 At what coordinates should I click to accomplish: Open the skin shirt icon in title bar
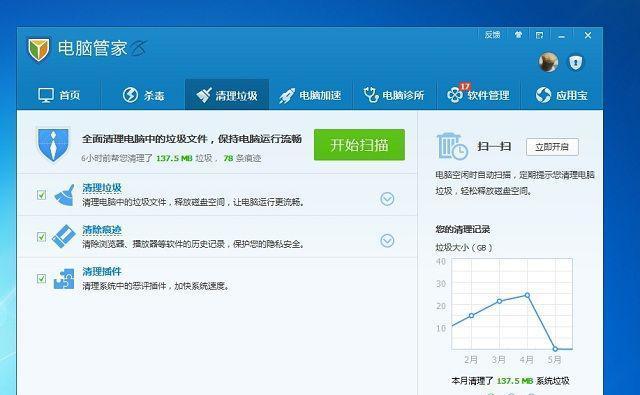(518, 35)
